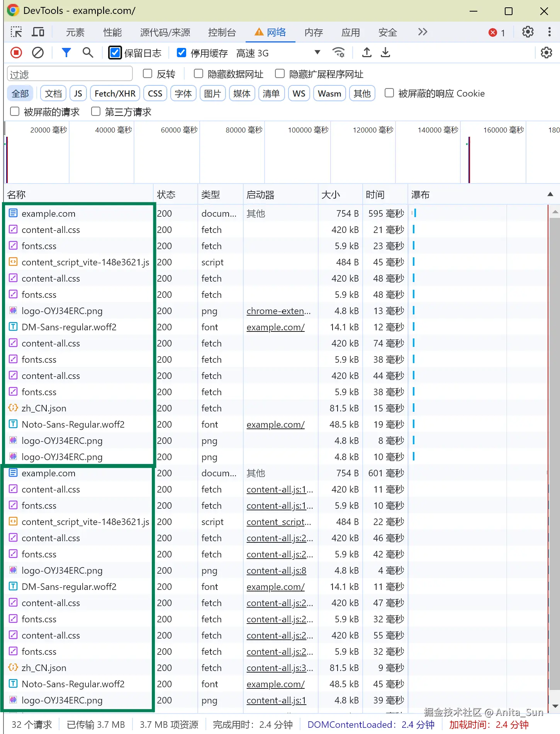Stop recording network log
This screenshot has height=734, width=560.
(16, 53)
